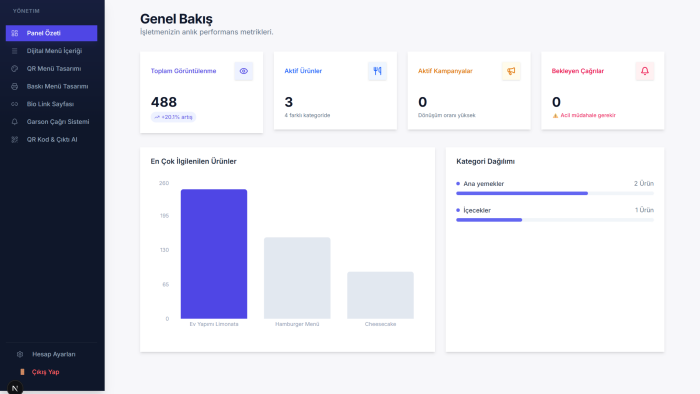Click the Ana yemekler category label

(x=483, y=184)
